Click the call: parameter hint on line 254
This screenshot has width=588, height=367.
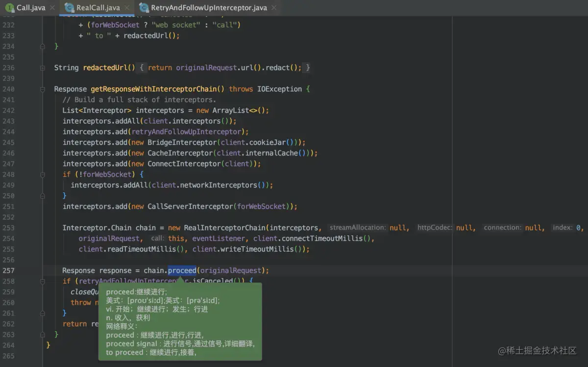(157, 238)
